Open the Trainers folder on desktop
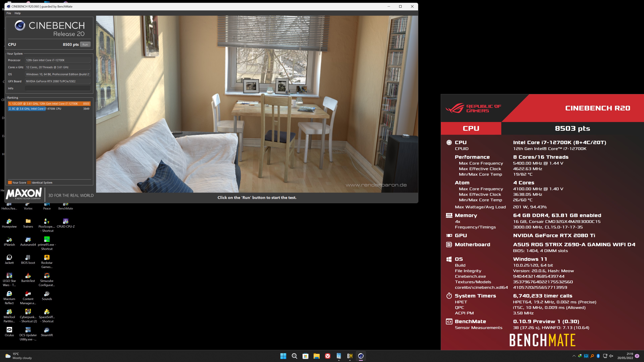 tap(28, 223)
